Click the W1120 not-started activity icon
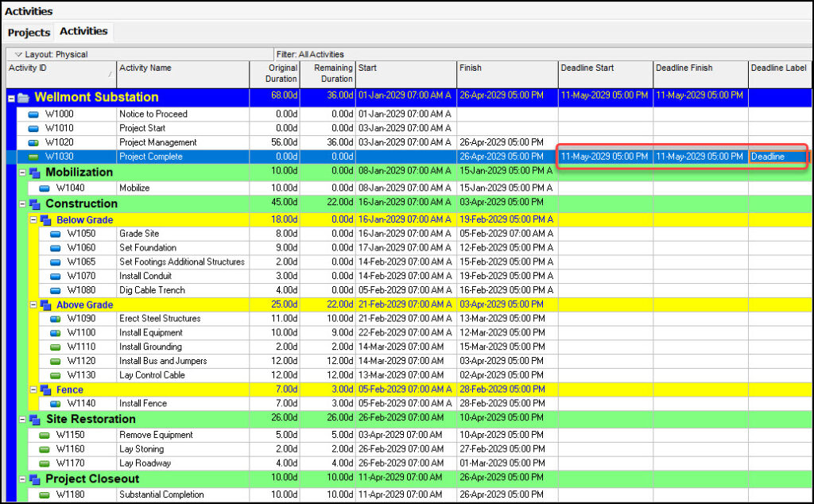The width and height of the screenshot is (814, 504). click(56, 361)
